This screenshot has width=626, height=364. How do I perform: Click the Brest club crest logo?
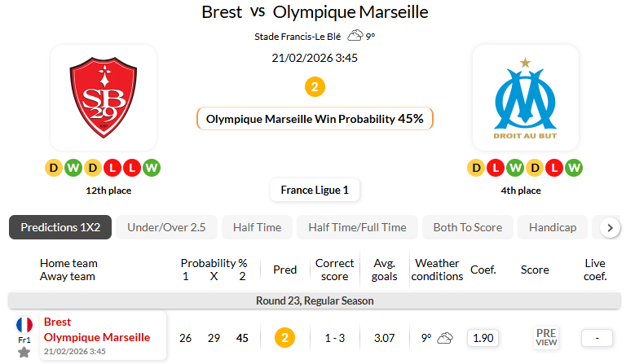click(x=103, y=98)
